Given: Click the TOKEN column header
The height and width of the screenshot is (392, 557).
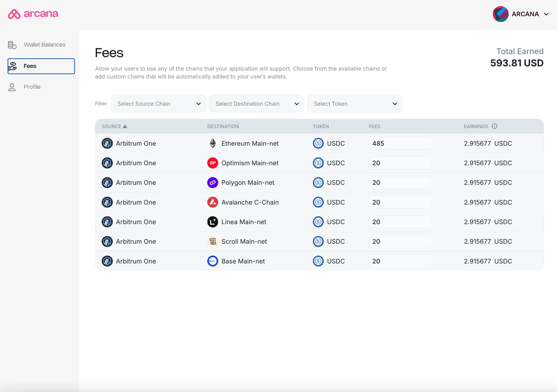Looking at the screenshot, I should (x=321, y=127).
